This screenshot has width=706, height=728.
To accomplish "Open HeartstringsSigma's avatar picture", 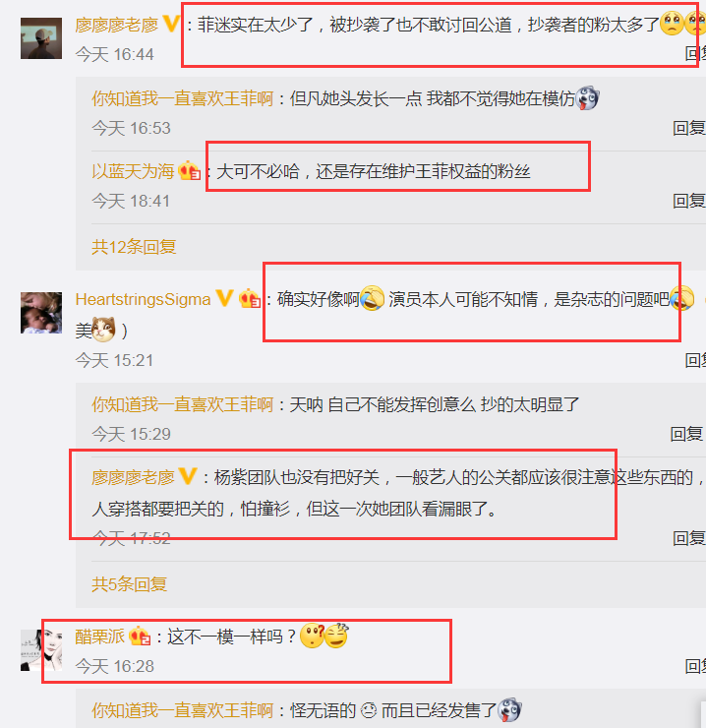I will point(41,313).
